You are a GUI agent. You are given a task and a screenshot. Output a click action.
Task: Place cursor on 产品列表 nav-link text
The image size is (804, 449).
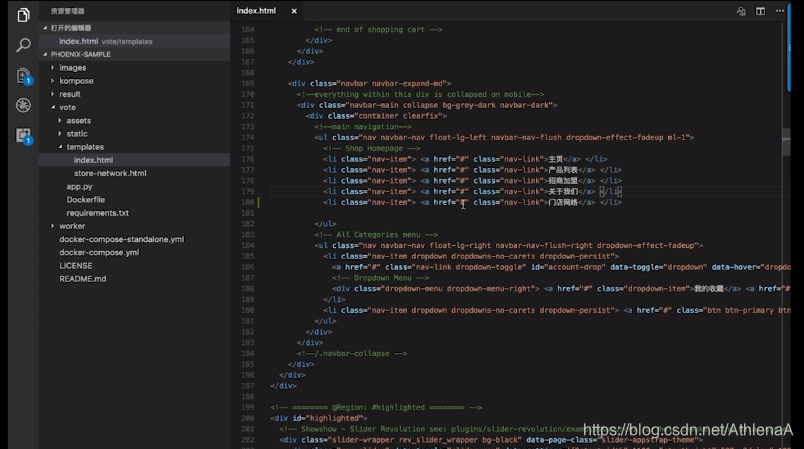click(563, 170)
